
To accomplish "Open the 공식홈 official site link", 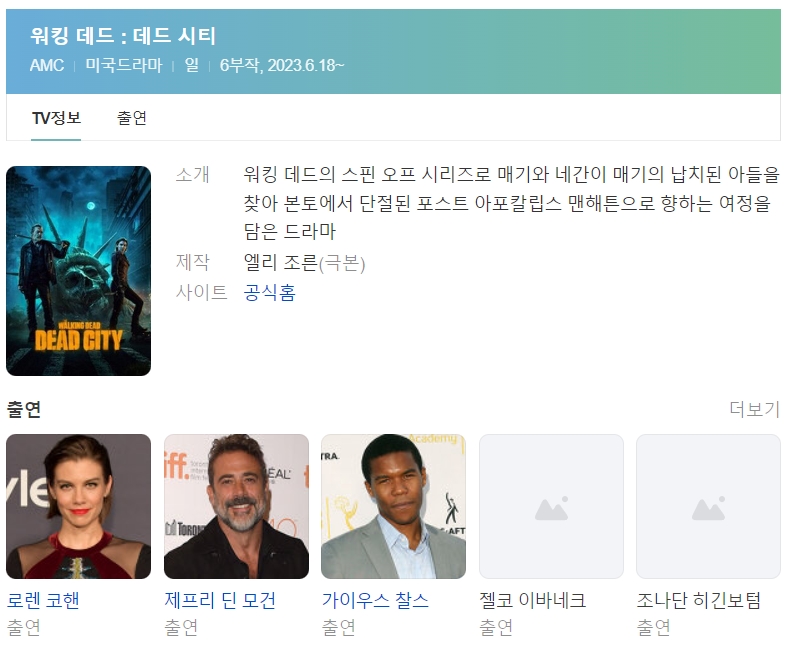I will [270, 292].
